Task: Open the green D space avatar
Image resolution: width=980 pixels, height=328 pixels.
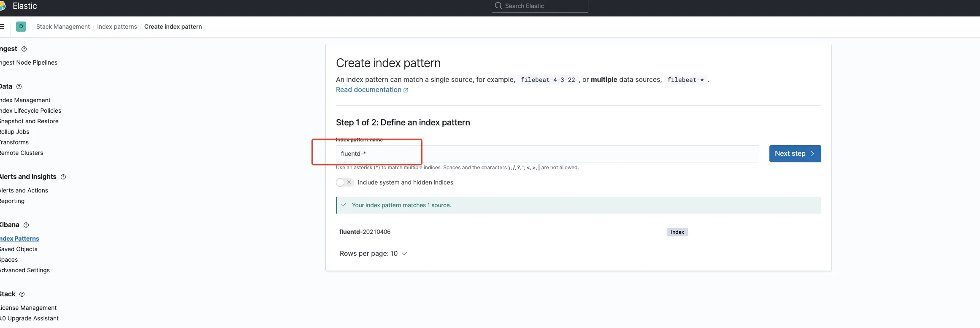Action: pos(21,27)
